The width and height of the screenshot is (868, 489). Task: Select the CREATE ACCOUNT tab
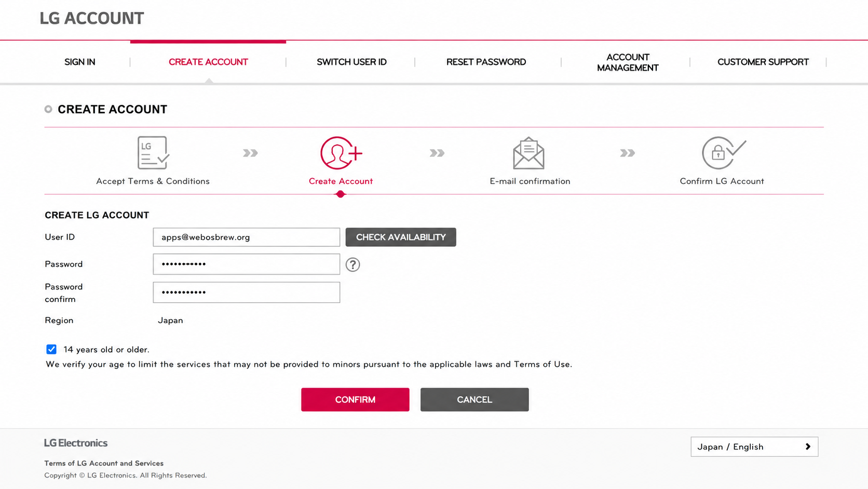(208, 62)
